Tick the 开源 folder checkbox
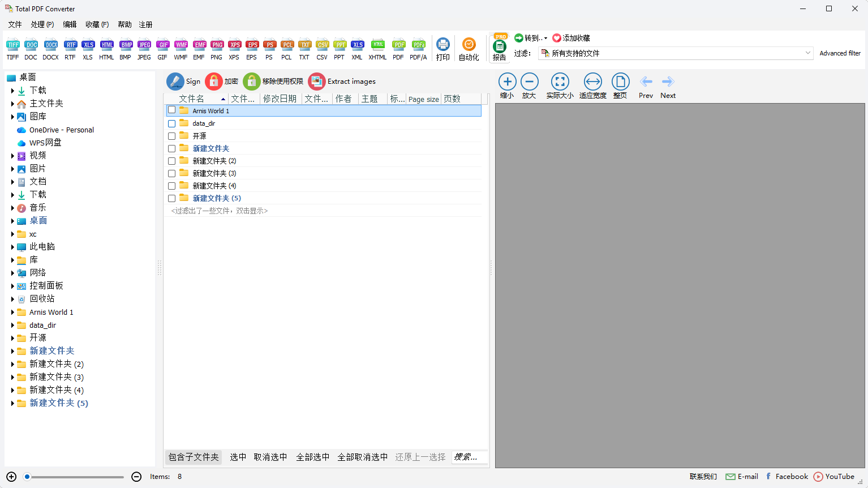 coord(171,136)
